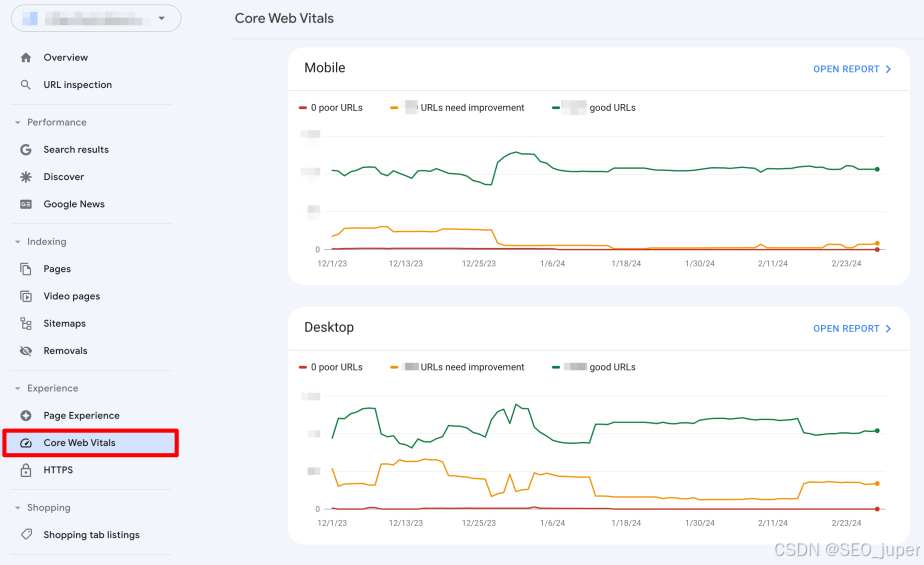Click Desktop 'good URLs' legend
Image resolution: width=924 pixels, height=565 pixels.
pyautogui.click(x=593, y=367)
